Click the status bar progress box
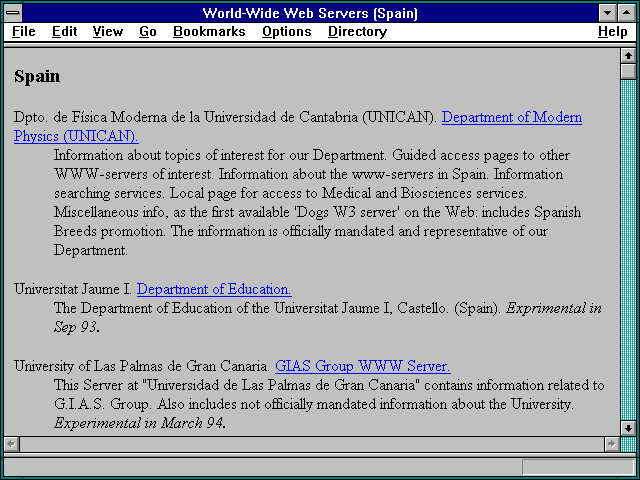 click(x=578, y=467)
